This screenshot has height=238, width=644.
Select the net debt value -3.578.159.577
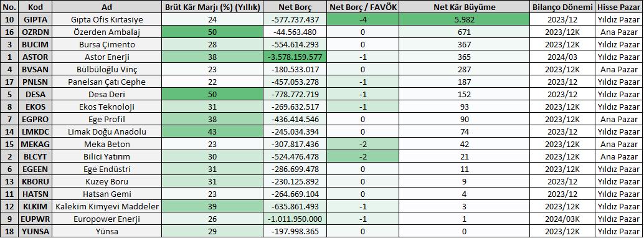click(x=295, y=57)
